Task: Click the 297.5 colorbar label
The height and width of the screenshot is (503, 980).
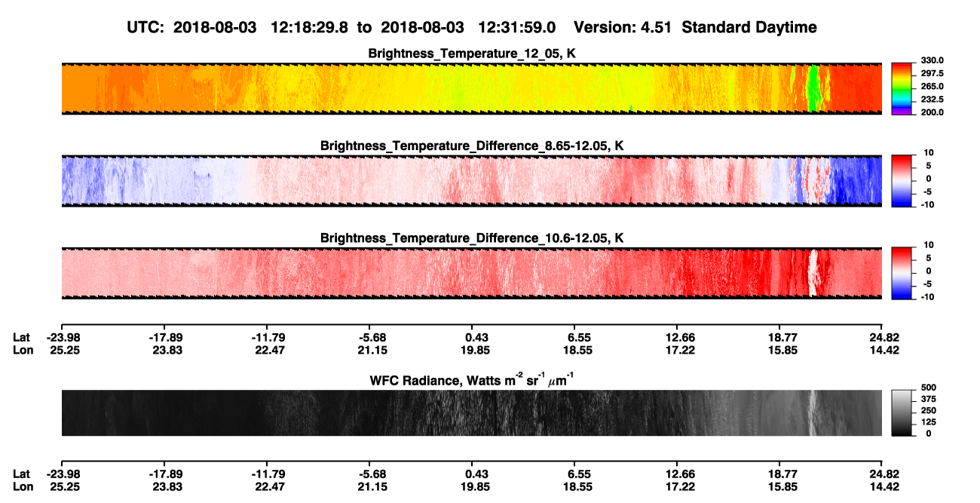Action: pos(933,74)
